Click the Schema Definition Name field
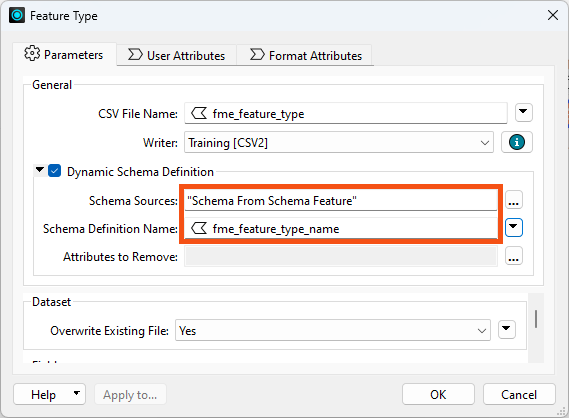 [341, 229]
